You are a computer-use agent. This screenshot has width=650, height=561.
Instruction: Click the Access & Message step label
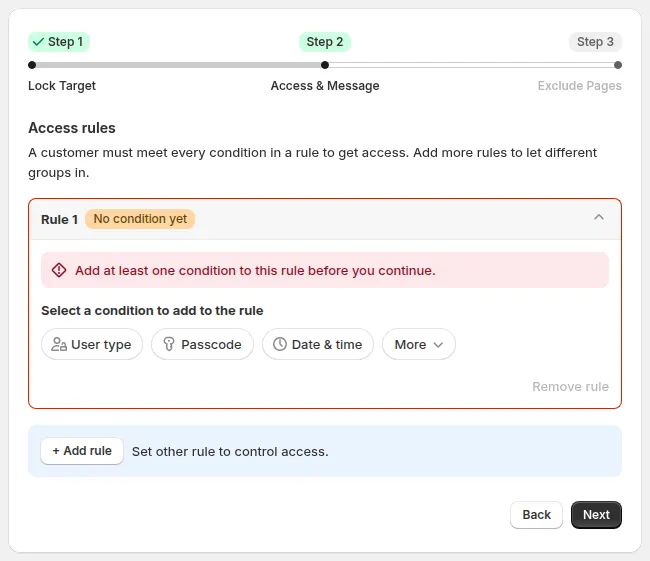[x=325, y=85]
